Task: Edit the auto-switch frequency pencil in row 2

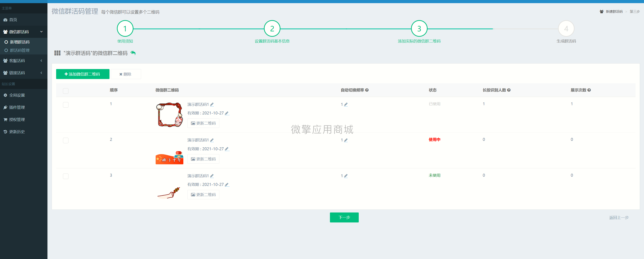Action: point(346,140)
